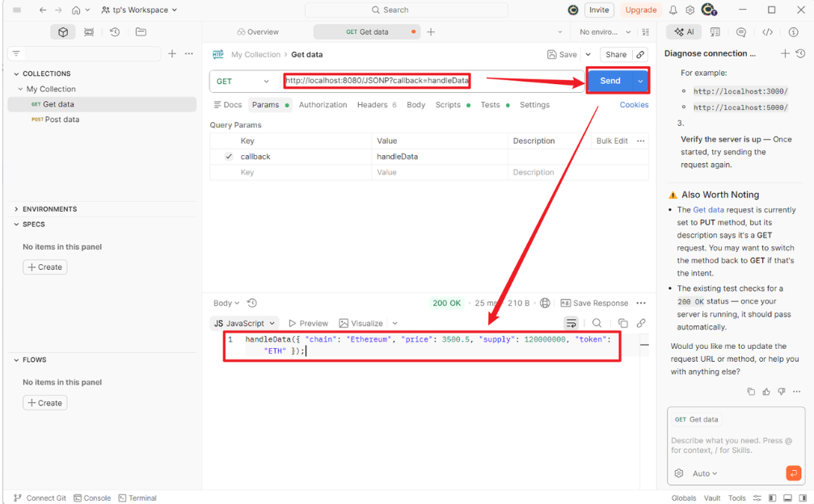Open the workspace switcher dropdown

point(140,10)
